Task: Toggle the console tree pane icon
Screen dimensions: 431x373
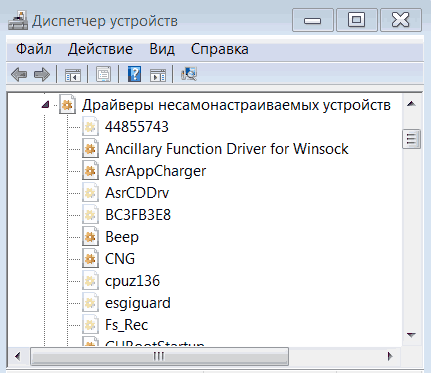Action: click(73, 74)
